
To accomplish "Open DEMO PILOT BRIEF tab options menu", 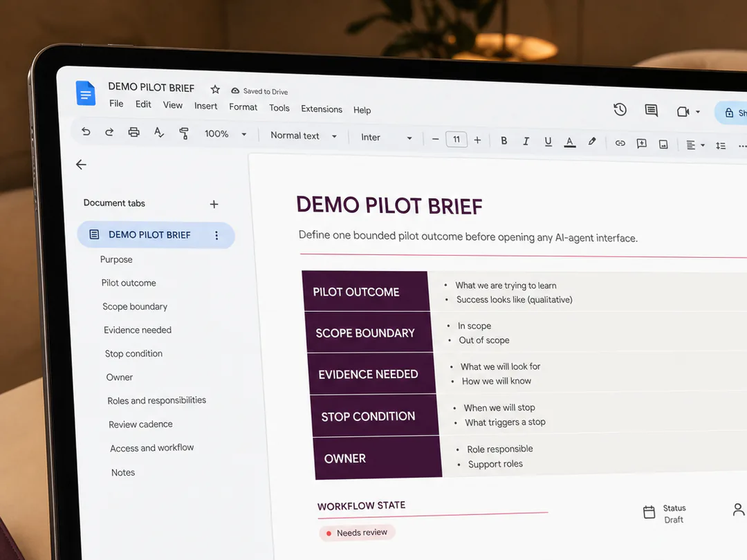I will [216, 235].
